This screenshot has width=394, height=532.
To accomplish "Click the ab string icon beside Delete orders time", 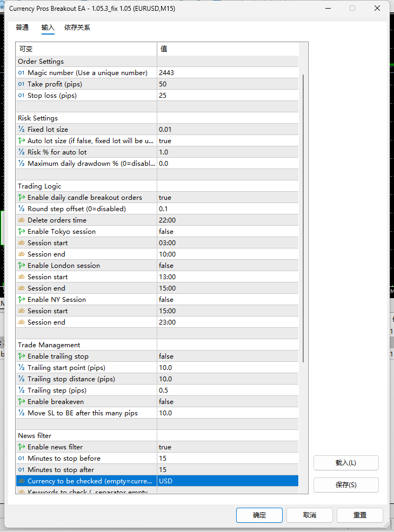I will point(22,220).
